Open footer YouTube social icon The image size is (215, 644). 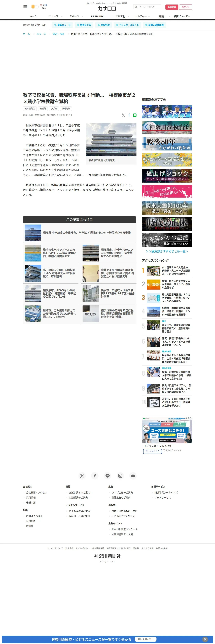[133, 476]
